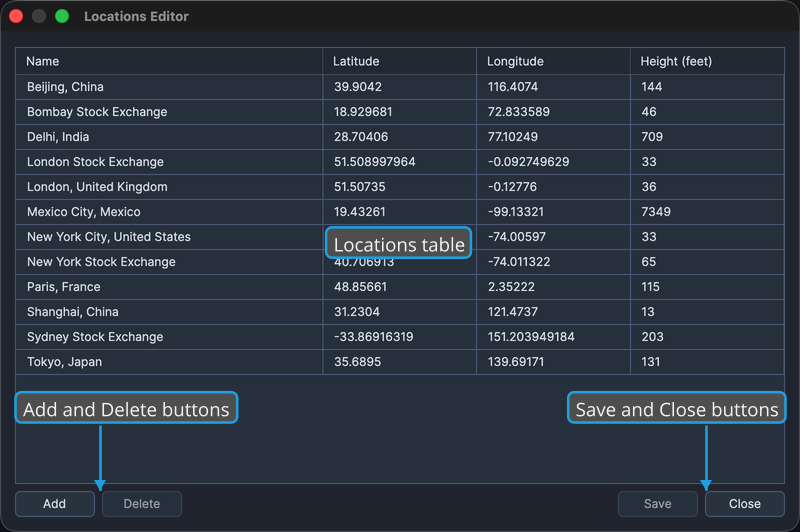Select the New York Stock Exchange name cell
800x532 pixels.
click(x=169, y=262)
